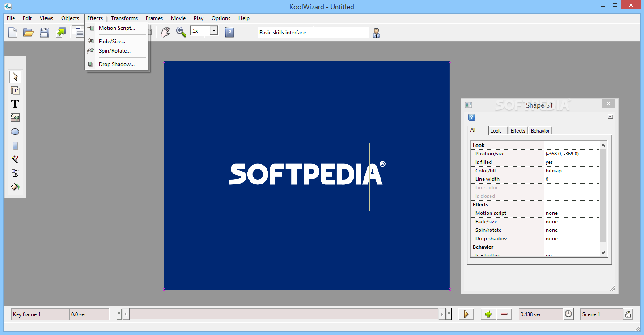Collapse the Shape S1 panel triangle
644x335 pixels.
[x=610, y=117]
